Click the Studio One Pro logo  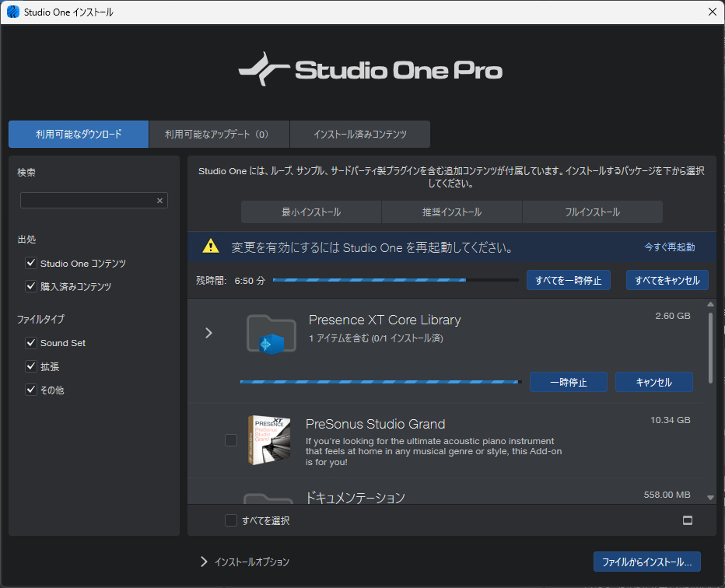tap(370, 71)
